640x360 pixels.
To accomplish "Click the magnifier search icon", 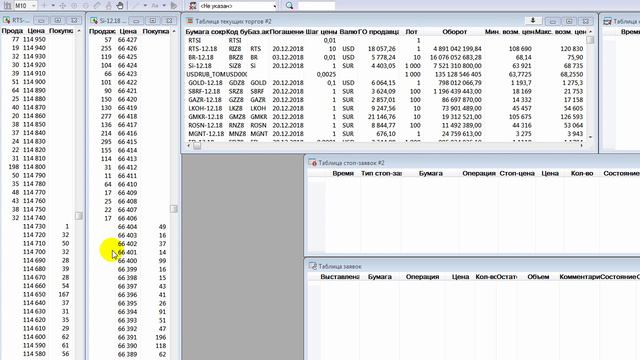I will click(289, 6).
